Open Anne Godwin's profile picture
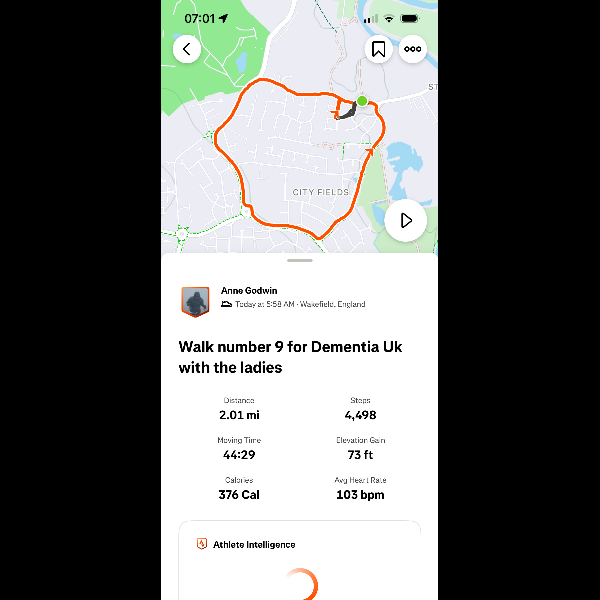The width and height of the screenshot is (600, 600). point(195,300)
